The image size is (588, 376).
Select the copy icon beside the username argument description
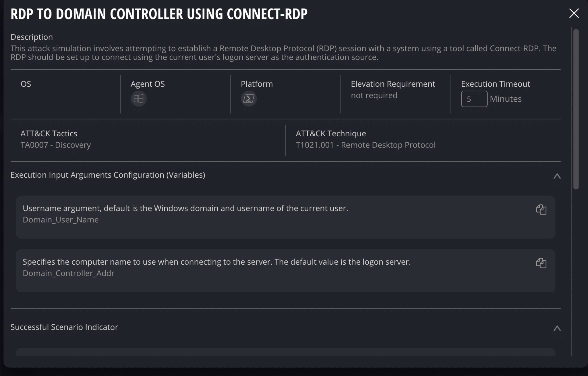pos(541,210)
